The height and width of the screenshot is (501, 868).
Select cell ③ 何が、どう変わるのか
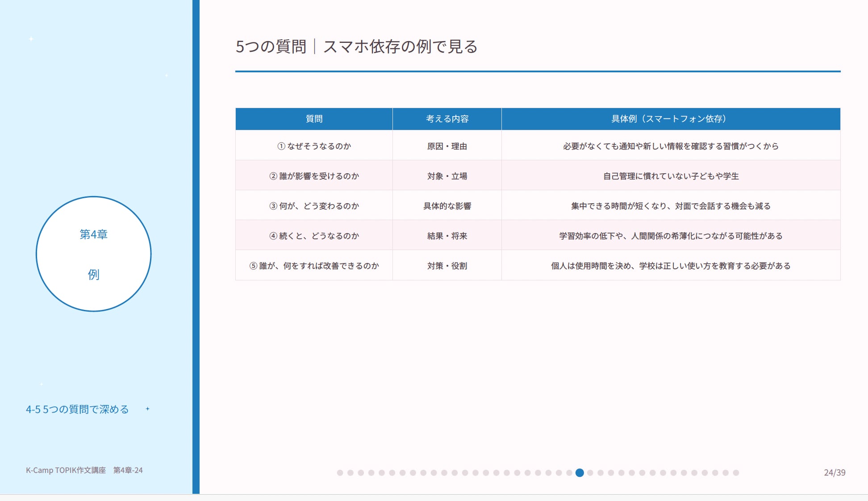(314, 206)
